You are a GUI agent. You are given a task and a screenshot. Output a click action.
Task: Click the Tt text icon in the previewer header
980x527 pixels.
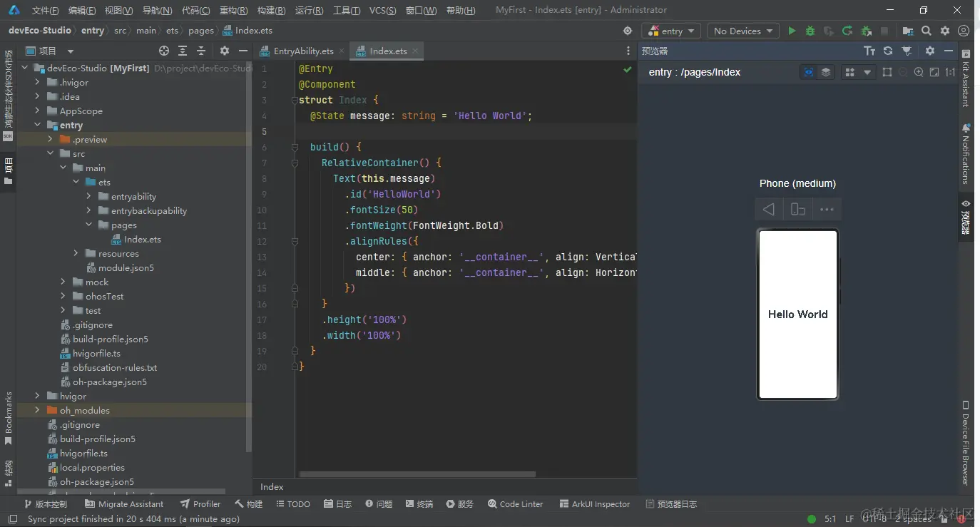869,51
